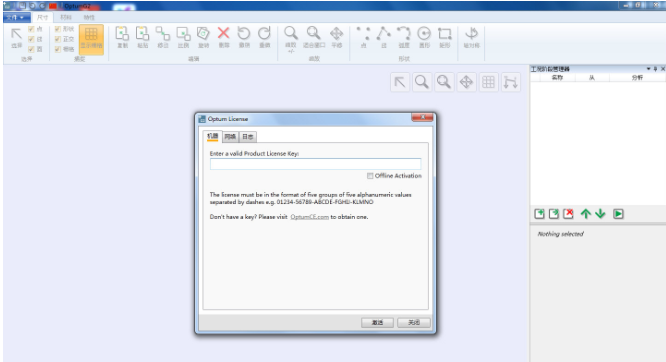666x362 pixels.
Task: Select the Rectangle shape tool in the ribbon
Action: coord(445,37)
